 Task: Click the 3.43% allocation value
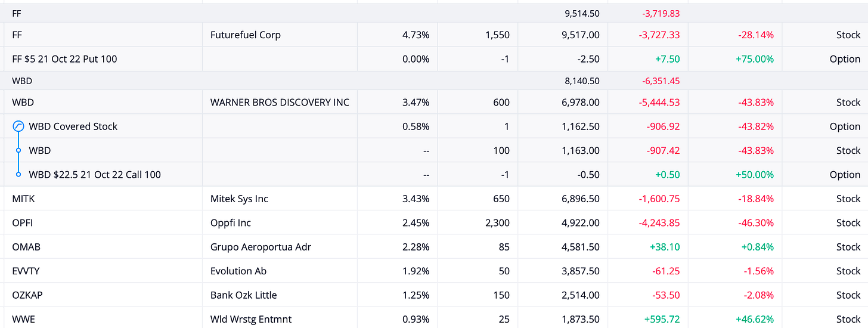tap(416, 199)
